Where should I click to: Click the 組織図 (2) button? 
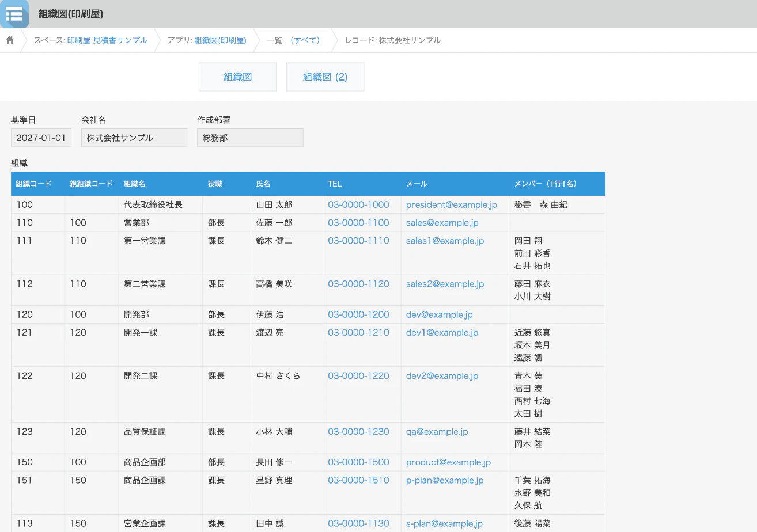[x=325, y=77]
